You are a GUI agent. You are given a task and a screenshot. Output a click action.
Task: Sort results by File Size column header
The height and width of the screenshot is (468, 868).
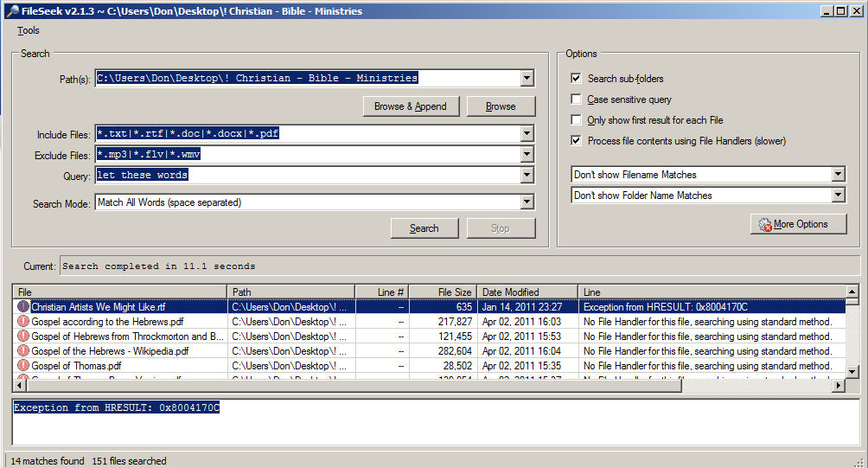[443, 292]
